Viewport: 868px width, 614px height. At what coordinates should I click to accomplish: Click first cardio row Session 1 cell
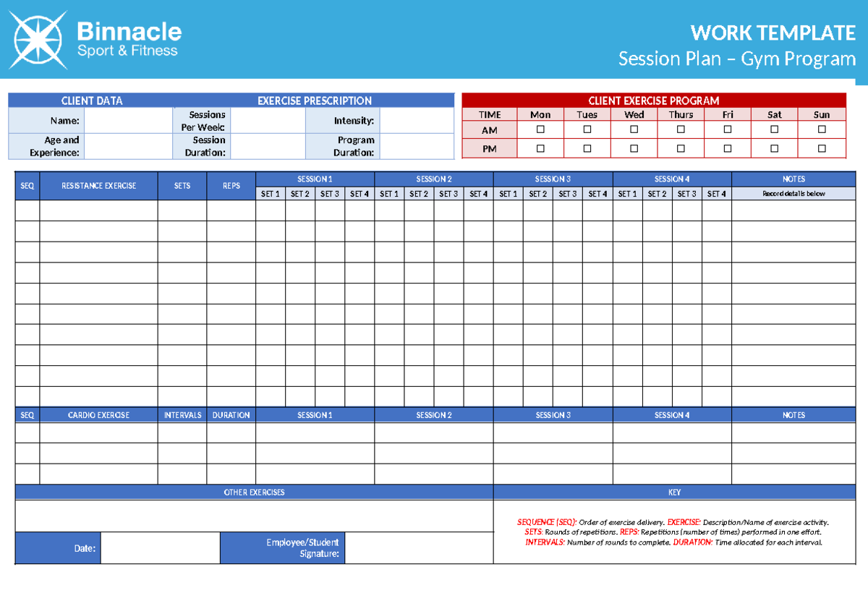click(x=315, y=432)
